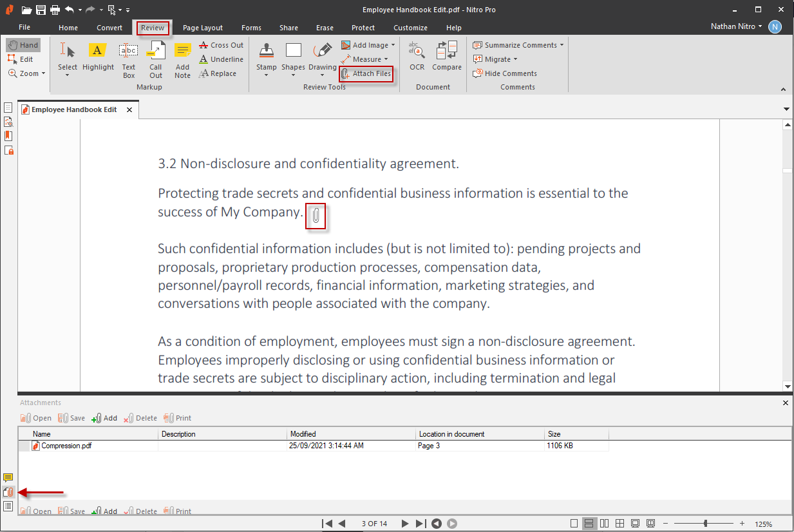Expand the Add Image dropdown
The height and width of the screenshot is (532, 794).
(368, 44)
